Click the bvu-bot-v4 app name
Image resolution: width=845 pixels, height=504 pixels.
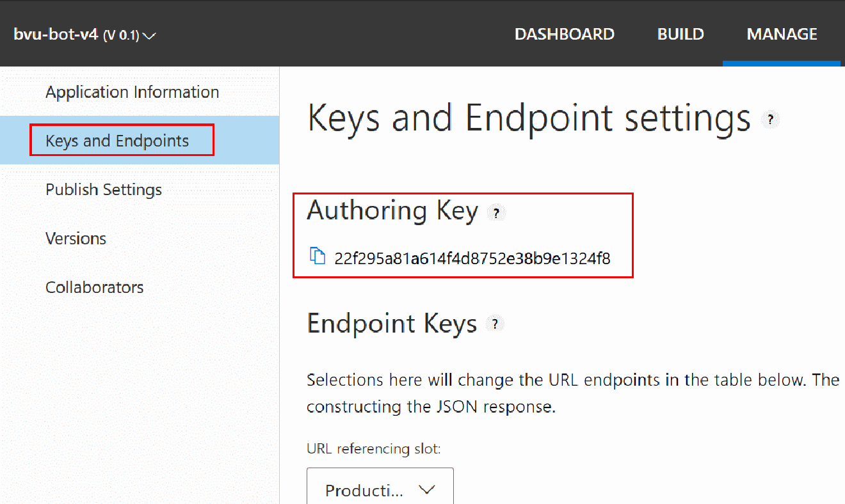pos(56,35)
